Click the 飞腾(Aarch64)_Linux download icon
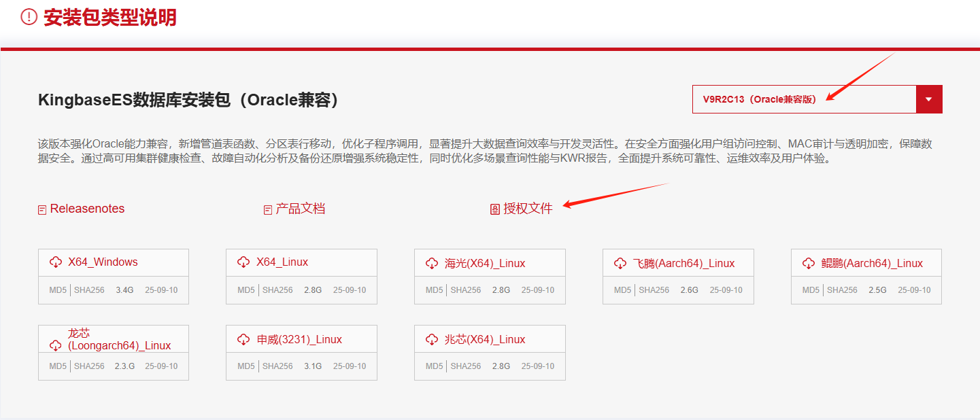This screenshot has height=420, width=980. click(620, 264)
